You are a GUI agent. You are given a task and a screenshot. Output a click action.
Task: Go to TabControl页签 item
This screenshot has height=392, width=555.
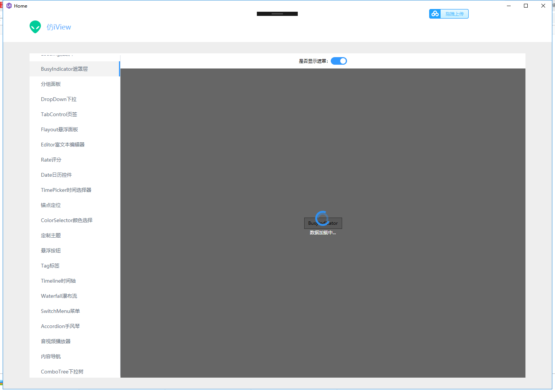pyautogui.click(x=75, y=114)
